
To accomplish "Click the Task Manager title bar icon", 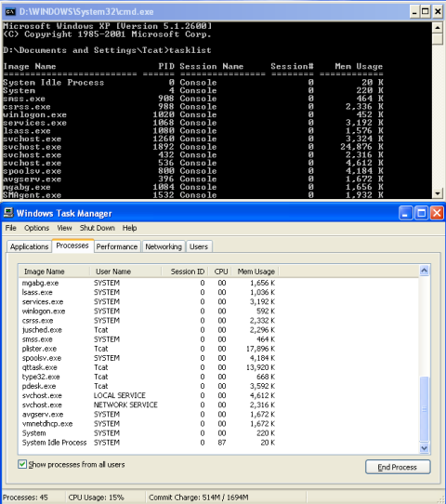I will pyautogui.click(x=8, y=213).
